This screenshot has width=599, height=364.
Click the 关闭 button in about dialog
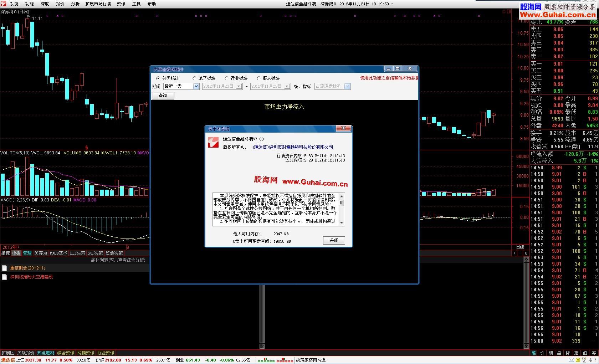pos(334,240)
